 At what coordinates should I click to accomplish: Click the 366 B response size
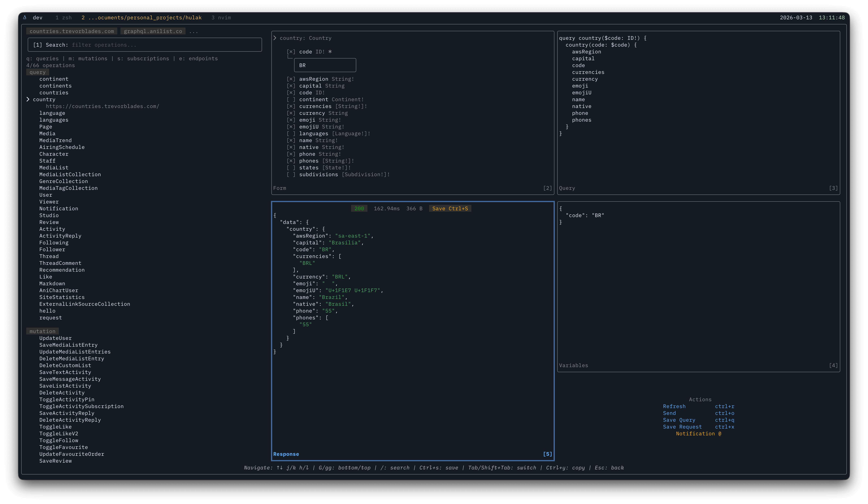414,209
